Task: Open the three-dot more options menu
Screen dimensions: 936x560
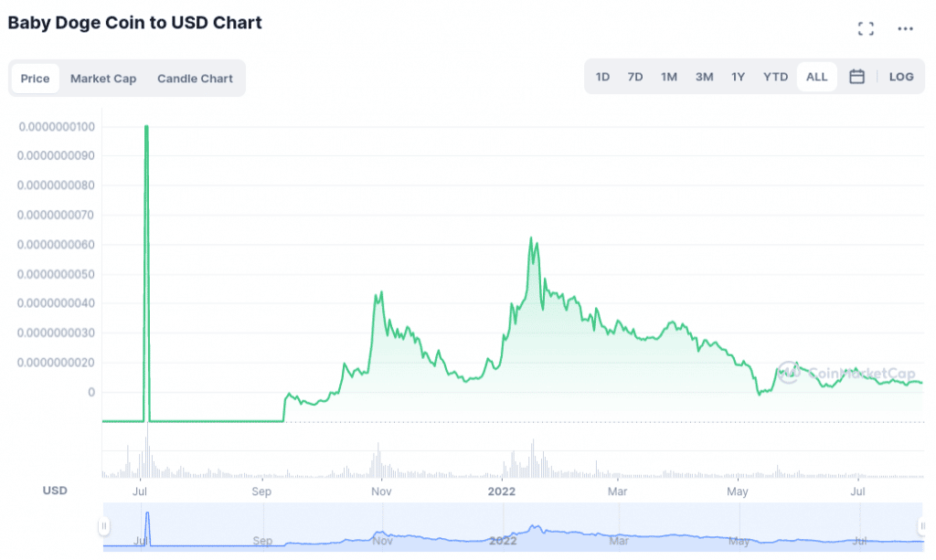Action: click(x=905, y=28)
